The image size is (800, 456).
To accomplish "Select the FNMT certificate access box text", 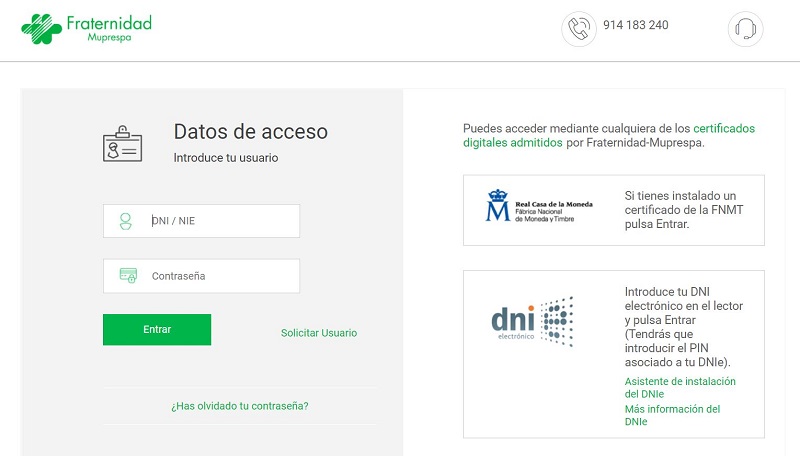I will point(684,210).
